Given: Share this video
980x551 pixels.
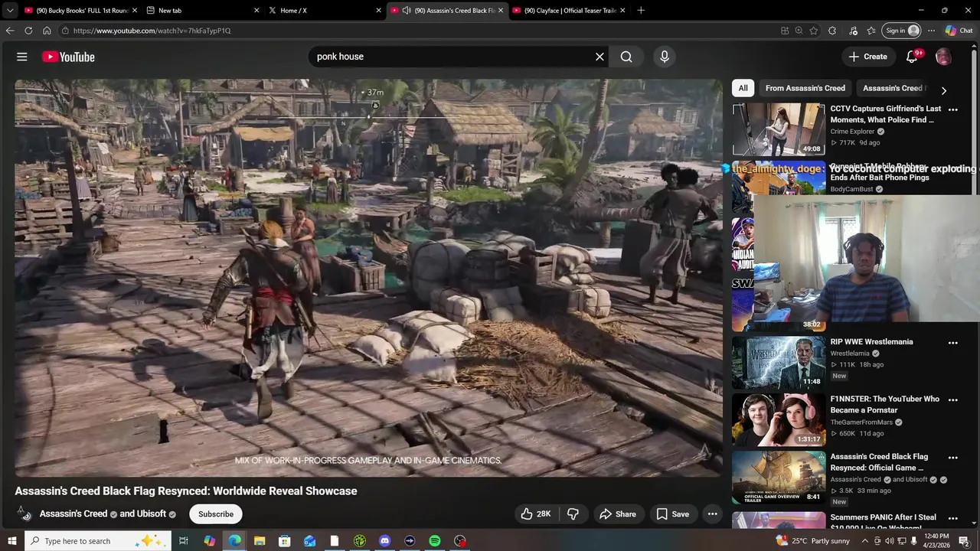Looking at the screenshot, I should click(x=617, y=514).
